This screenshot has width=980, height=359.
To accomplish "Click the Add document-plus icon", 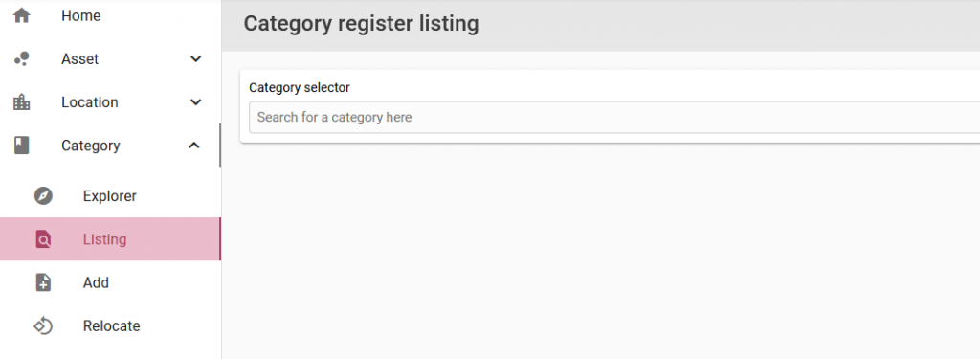I will [43, 282].
